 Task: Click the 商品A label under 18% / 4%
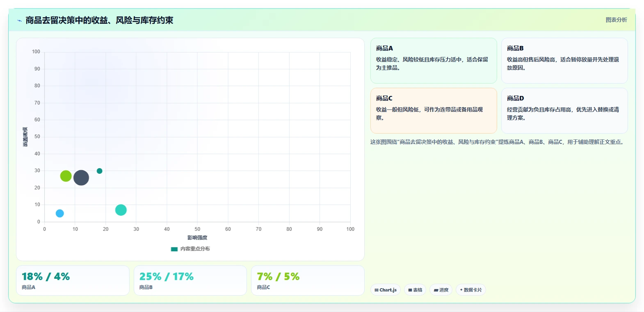click(x=28, y=287)
